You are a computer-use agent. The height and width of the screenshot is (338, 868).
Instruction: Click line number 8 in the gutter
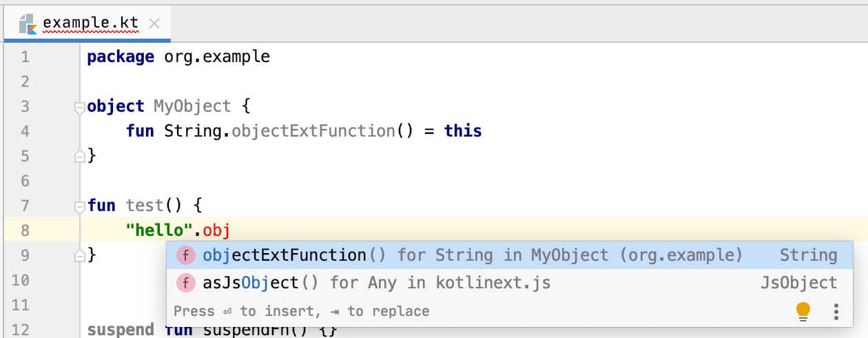tap(25, 230)
